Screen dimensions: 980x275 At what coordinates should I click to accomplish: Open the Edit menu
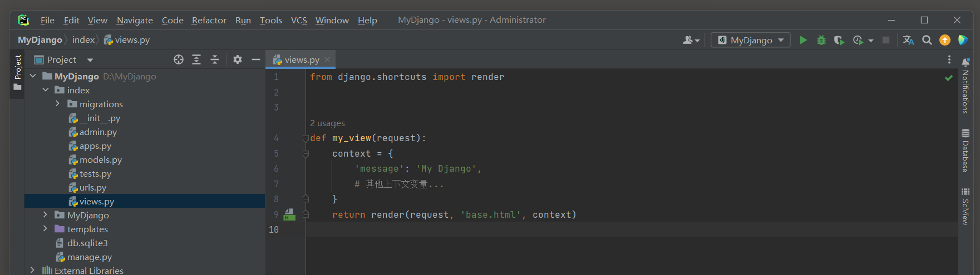(71, 20)
